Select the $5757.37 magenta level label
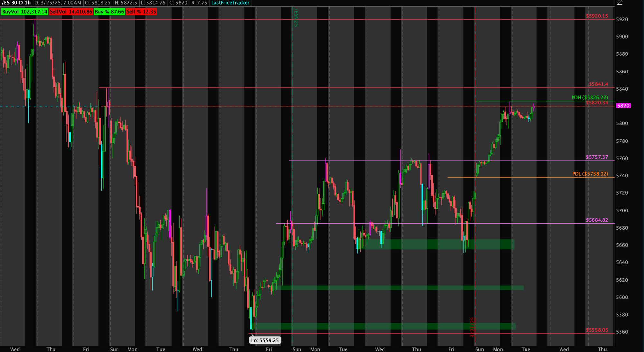The image size is (644, 352). click(597, 157)
